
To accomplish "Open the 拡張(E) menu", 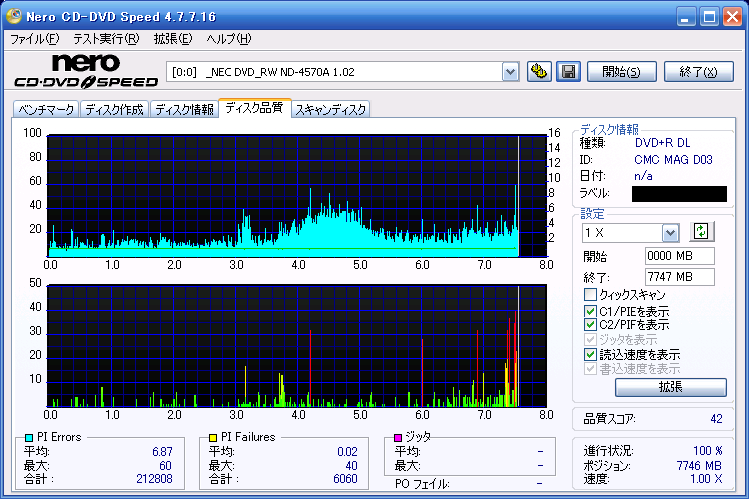I will click(173, 39).
